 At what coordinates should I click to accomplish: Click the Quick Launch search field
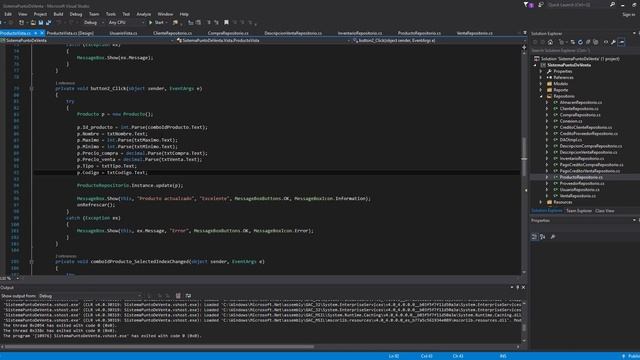coord(578,4)
